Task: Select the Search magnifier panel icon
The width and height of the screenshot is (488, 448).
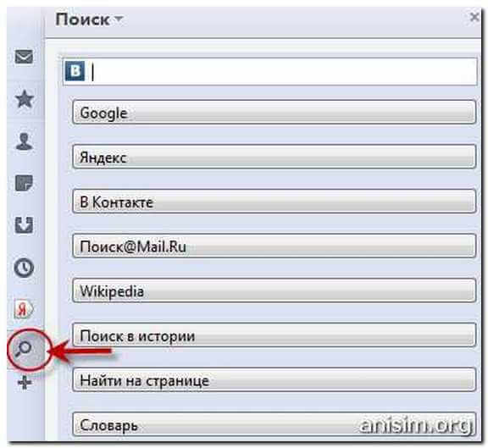Action: [24, 349]
